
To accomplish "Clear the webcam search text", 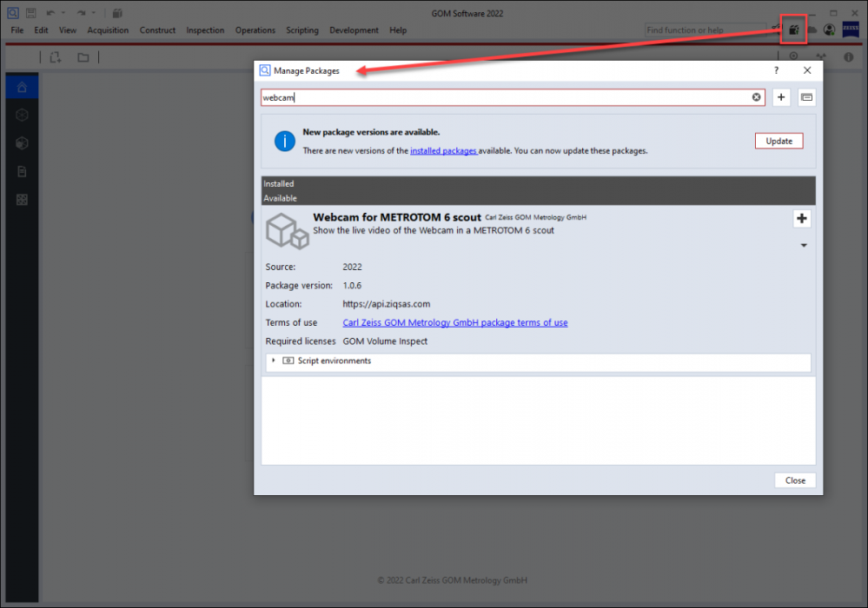I will (x=757, y=98).
